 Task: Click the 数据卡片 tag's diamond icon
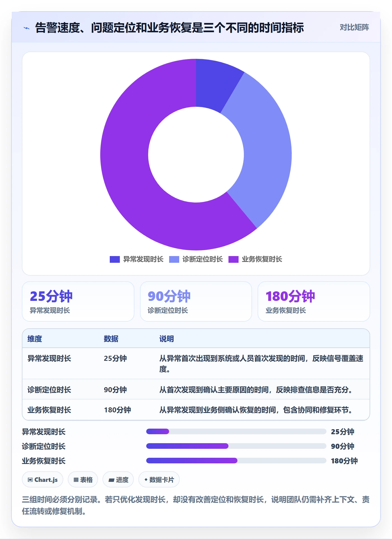coord(146,480)
